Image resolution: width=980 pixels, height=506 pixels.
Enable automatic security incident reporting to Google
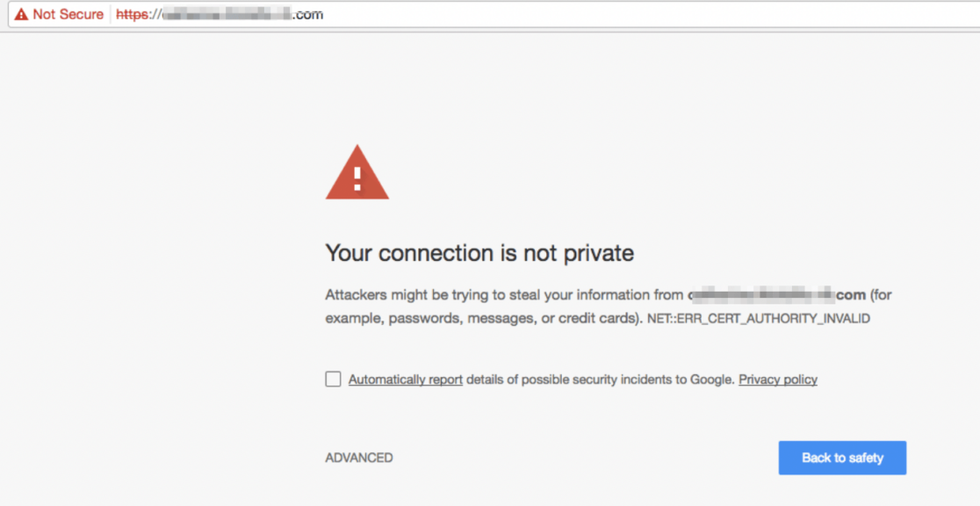click(x=333, y=379)
